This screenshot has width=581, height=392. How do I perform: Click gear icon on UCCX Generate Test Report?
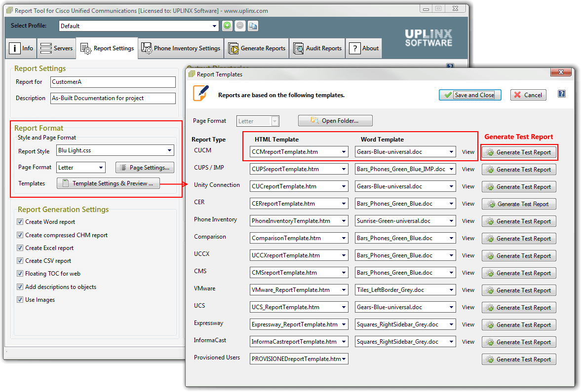point(490,256)
